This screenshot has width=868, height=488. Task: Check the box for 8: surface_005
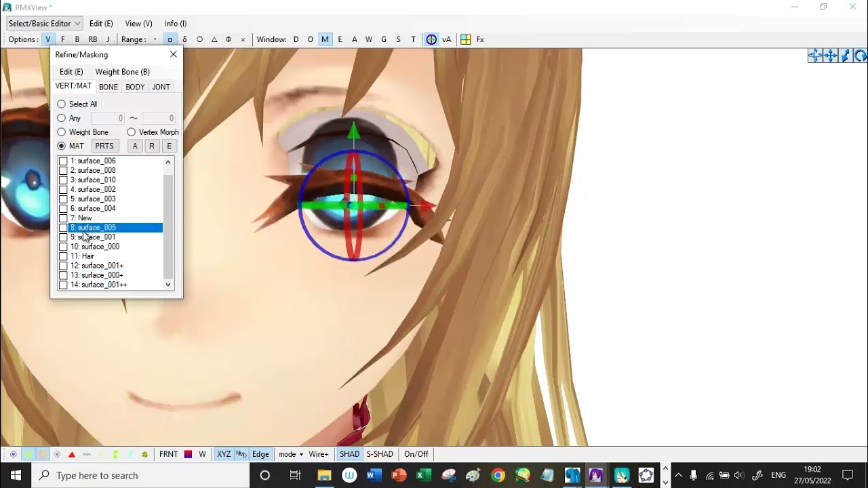coord(63,228)
